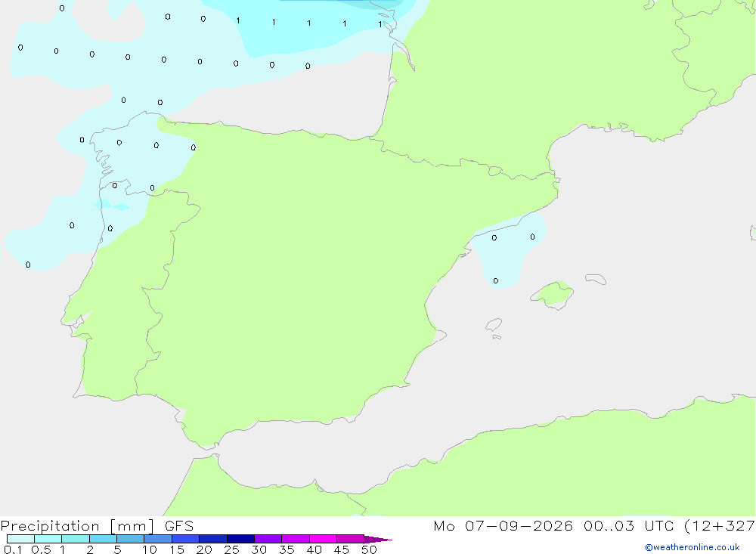The image size is (756, 554).
Task: Click the 40–45 mm magenta legend swatch
Action: [x=323, y=539]
